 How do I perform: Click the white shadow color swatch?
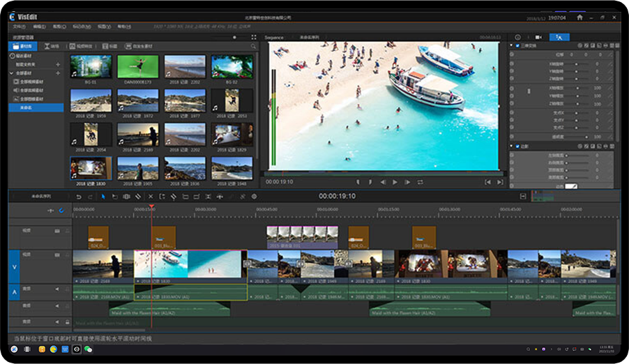coord(570,186)
